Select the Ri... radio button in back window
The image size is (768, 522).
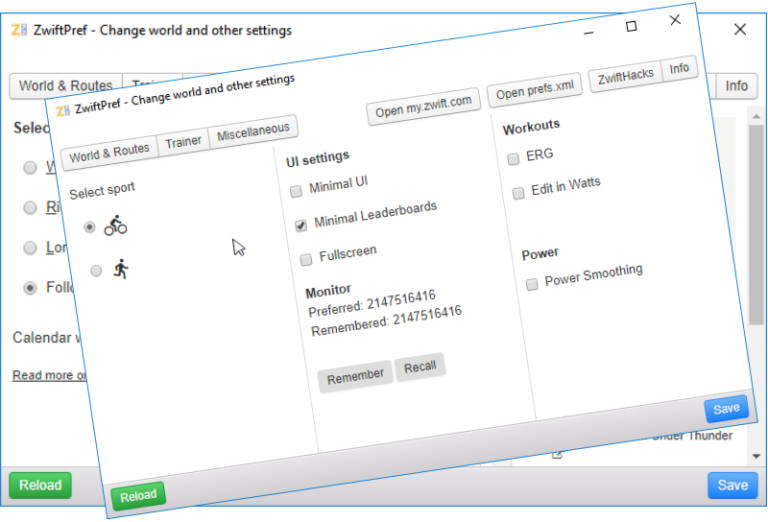[30, 208]
